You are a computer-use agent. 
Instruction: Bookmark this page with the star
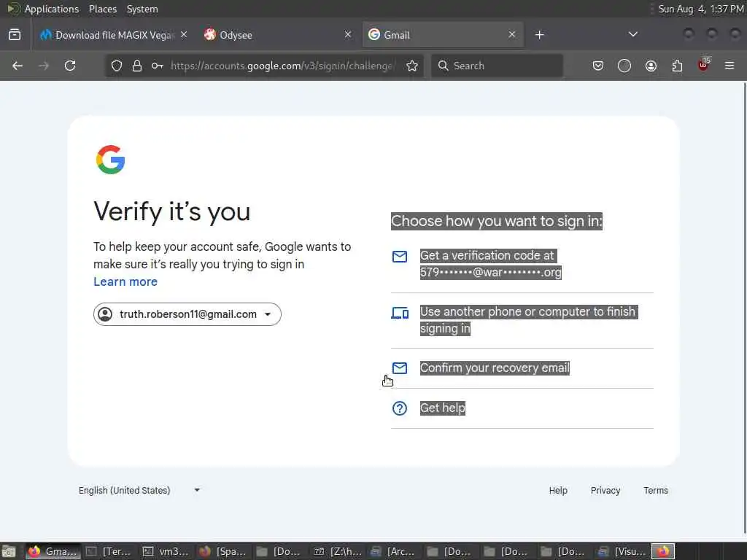tap(412, 66)
